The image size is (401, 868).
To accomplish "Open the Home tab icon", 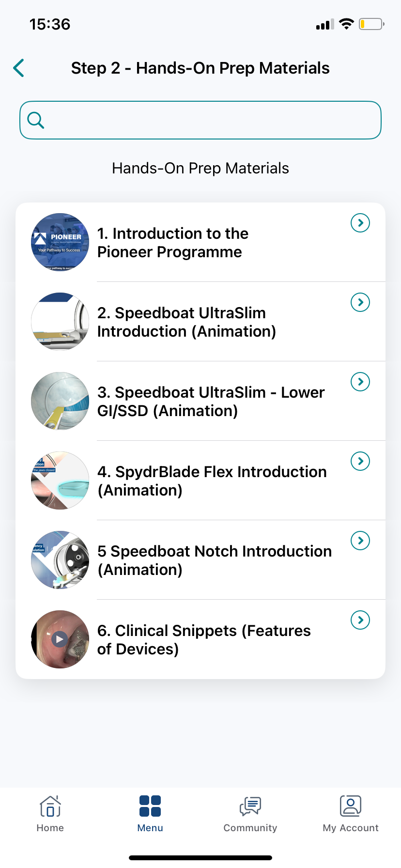I will [x=50, y=806].
